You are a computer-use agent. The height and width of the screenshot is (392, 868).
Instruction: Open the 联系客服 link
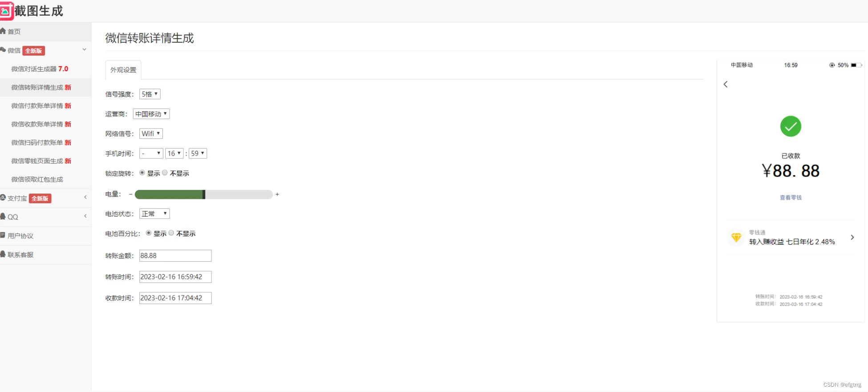[x=20, y=255]
